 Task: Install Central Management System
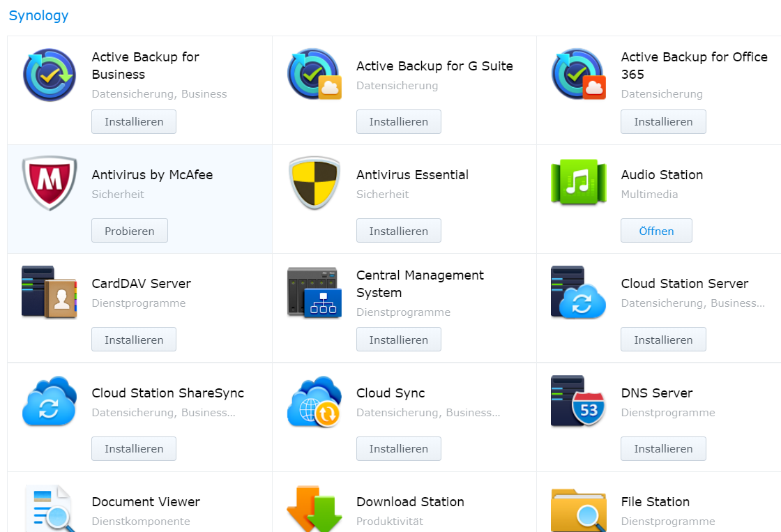[x=398, y=340]
